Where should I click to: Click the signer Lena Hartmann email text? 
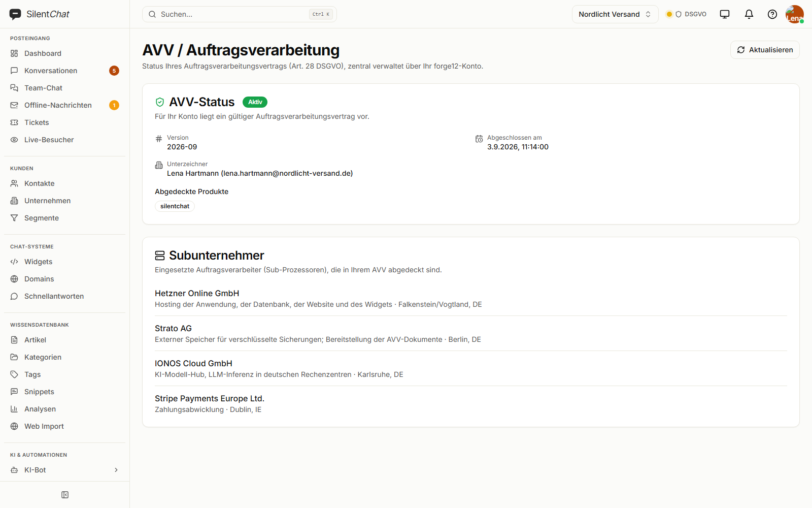tap(260, 173)
